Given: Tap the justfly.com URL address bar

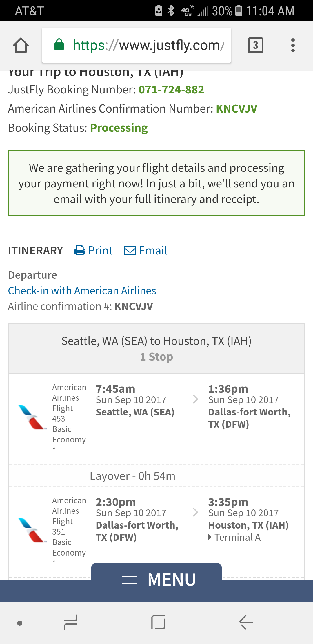Looking at the screenshot, I should (148, 45).
